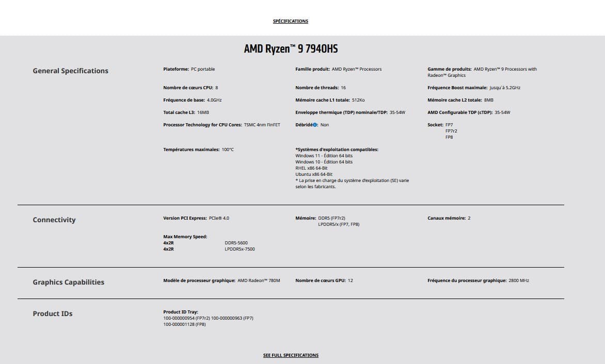Image resolution: width=605 pixels, height=364 pixels.
Task: Select the AMD Ryzen 9 7940HS title
Action: (291, 49)
